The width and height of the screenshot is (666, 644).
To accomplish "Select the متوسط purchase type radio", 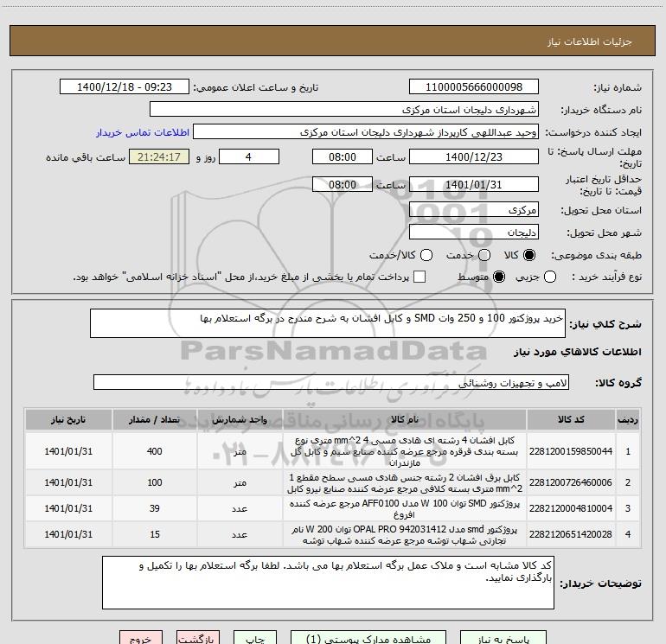I will pyautogui.click(x=499, y=277).
